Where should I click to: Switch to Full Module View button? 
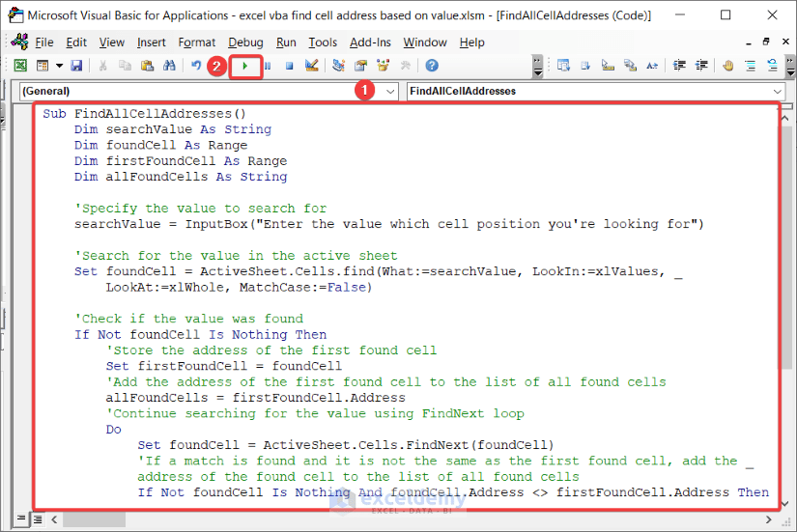[x=38, y=519]
